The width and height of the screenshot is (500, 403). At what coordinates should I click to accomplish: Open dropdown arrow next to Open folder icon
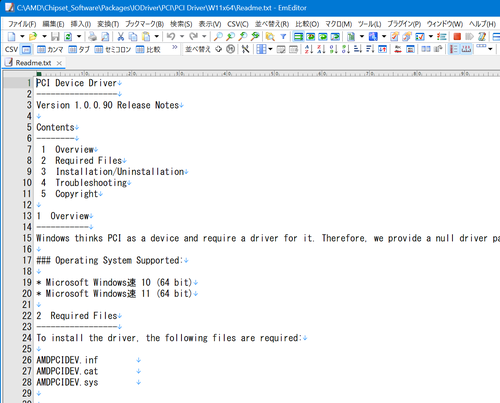point(44,36)
